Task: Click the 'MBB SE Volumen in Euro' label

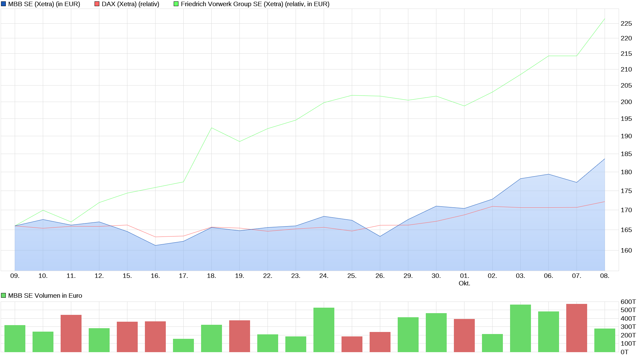Action: tap(45, 295)
